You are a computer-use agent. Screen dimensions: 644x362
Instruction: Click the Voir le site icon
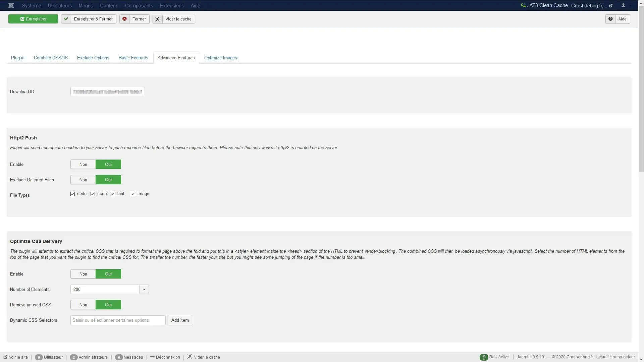coord(5,357)
